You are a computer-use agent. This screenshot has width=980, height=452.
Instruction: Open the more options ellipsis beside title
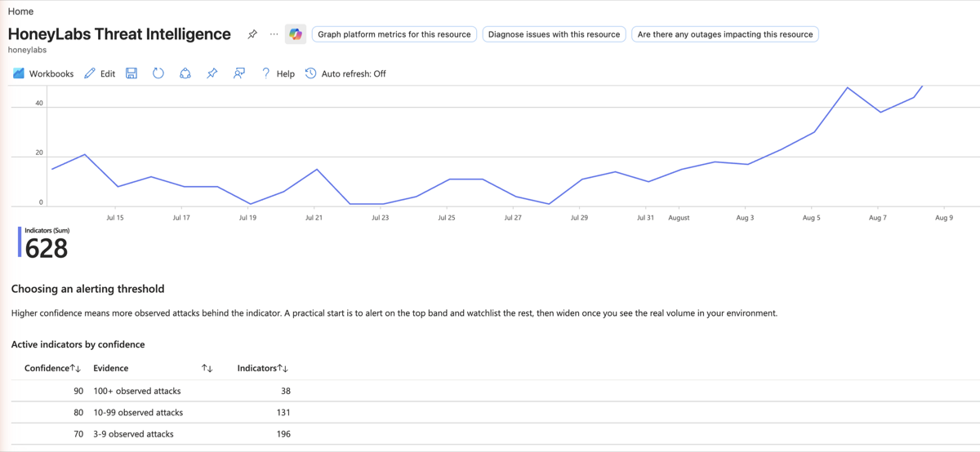click(x=274, y=34)
